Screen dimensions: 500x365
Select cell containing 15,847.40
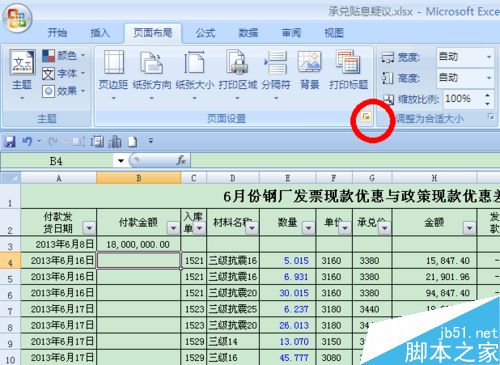coord(434,261)
